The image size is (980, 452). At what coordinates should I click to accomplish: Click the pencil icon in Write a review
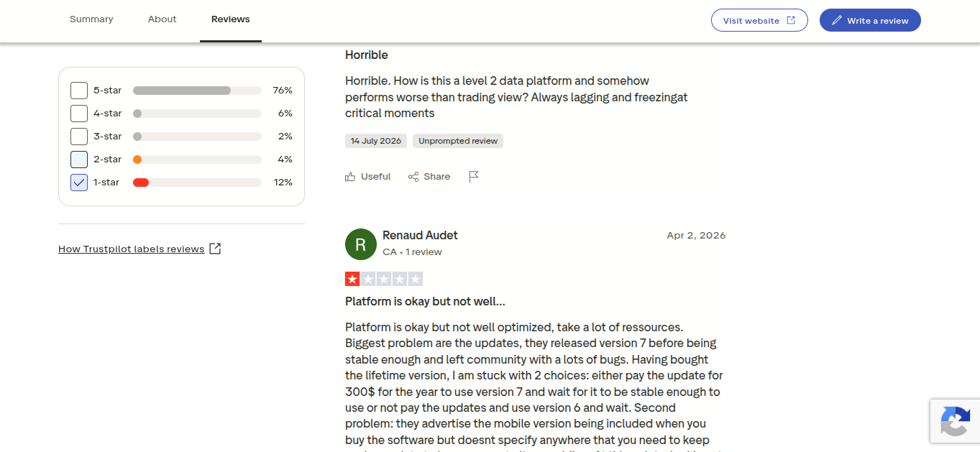pos(837,21)
